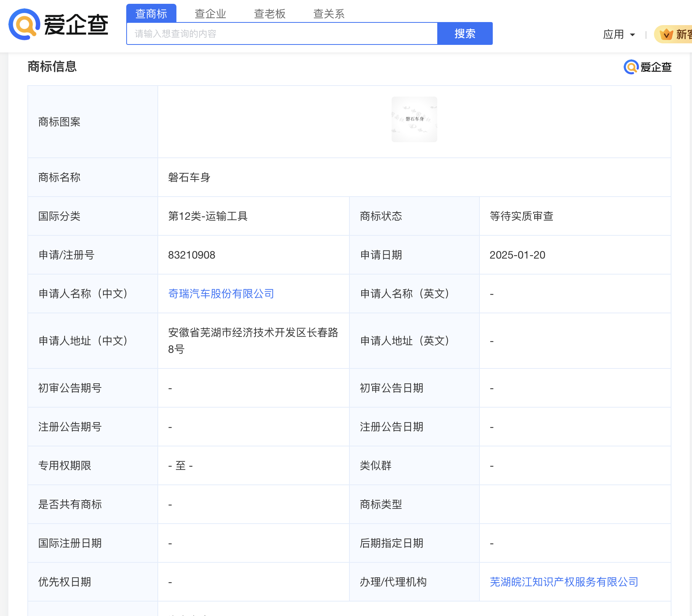Switch to the 查企业 tab
The image size is (692, 616).
pyautogui.click(x=210, y=14)
